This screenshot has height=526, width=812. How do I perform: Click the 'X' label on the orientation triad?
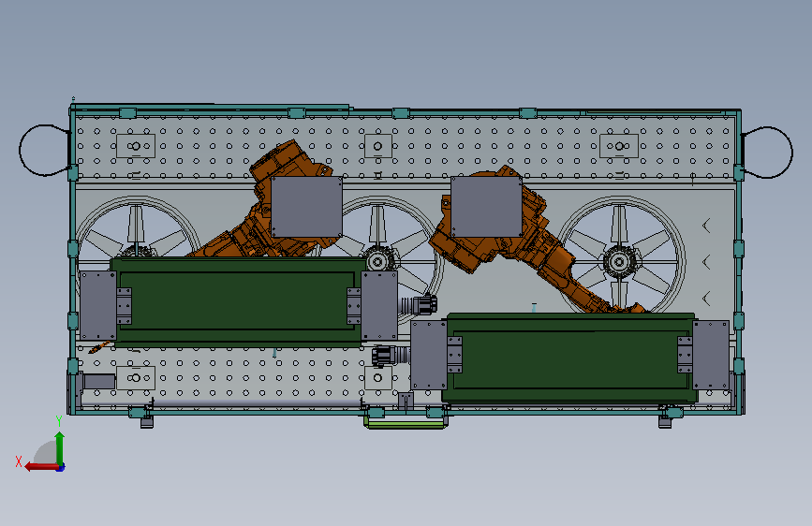pos(19,461)
